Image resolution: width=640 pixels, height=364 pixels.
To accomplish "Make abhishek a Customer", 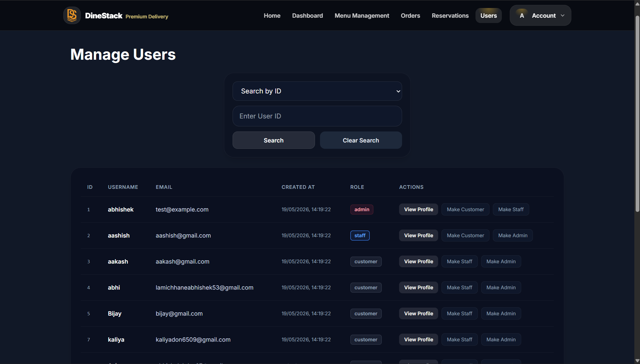I will pos(465,210).
